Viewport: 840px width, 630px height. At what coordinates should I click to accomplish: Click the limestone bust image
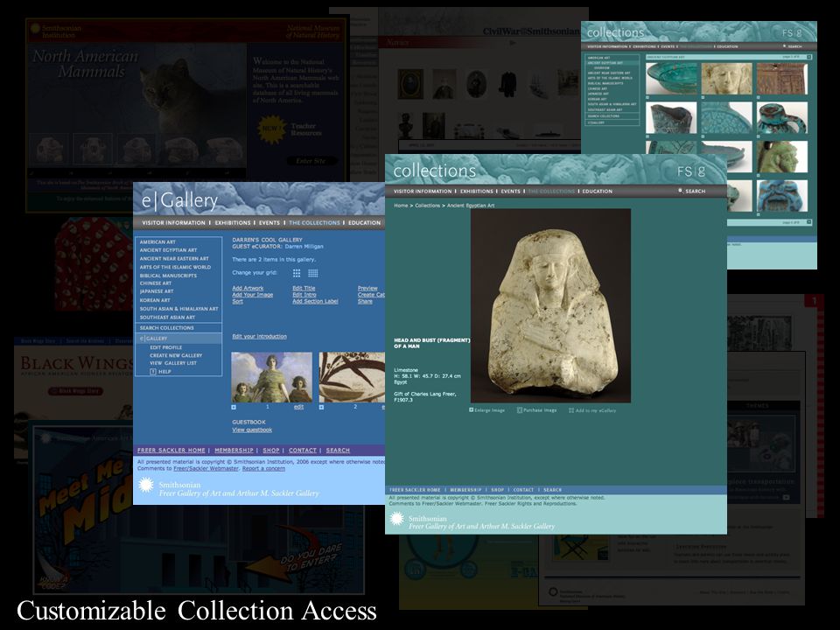[x=550, y=306]
